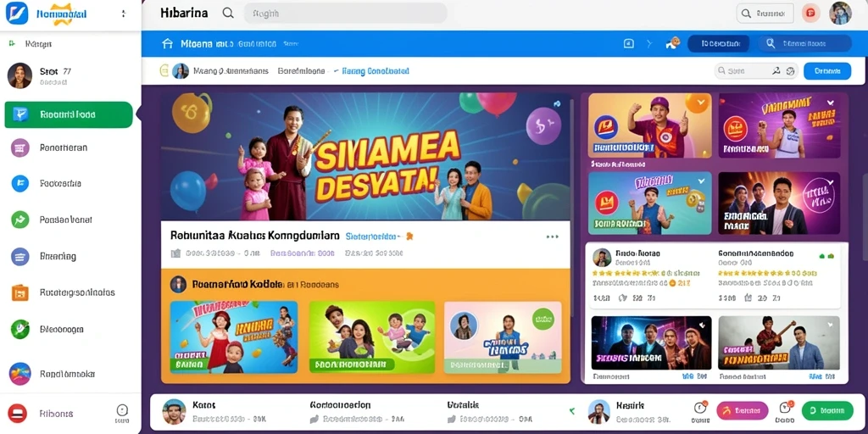Click the character emoji icon in blue bar
This screenshot has width=868, height=434.
point(673,43)
